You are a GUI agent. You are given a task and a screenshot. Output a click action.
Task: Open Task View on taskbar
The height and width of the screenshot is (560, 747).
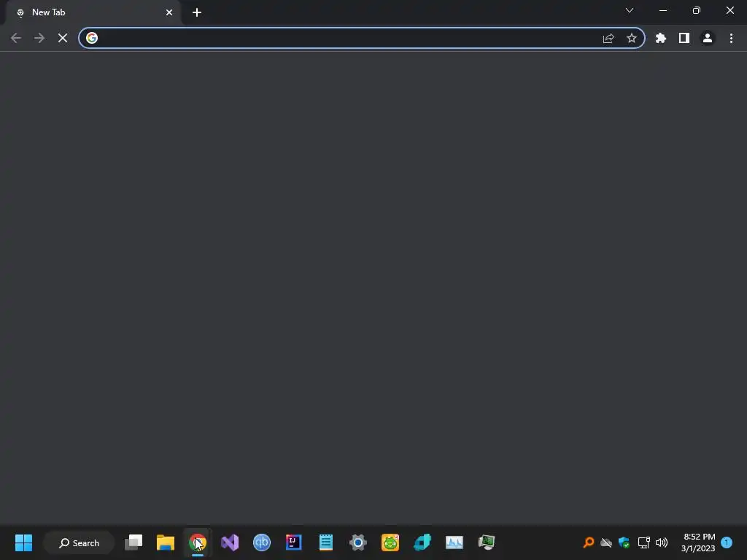pos(133,542)
